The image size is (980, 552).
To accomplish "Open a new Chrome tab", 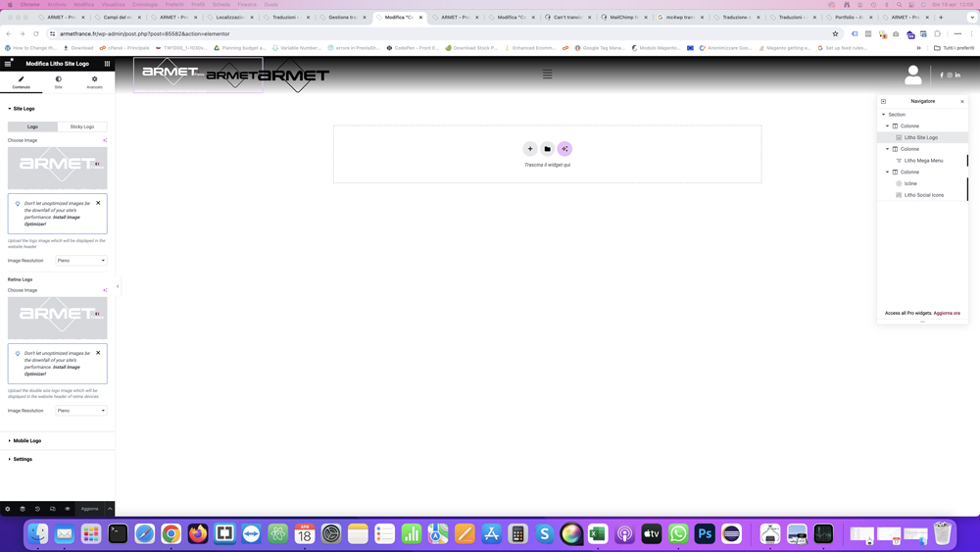I will [x=941, y=18].
